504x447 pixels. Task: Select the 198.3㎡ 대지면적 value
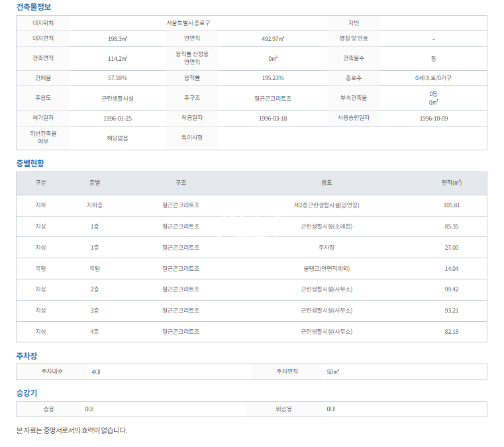tap(118, 38)
